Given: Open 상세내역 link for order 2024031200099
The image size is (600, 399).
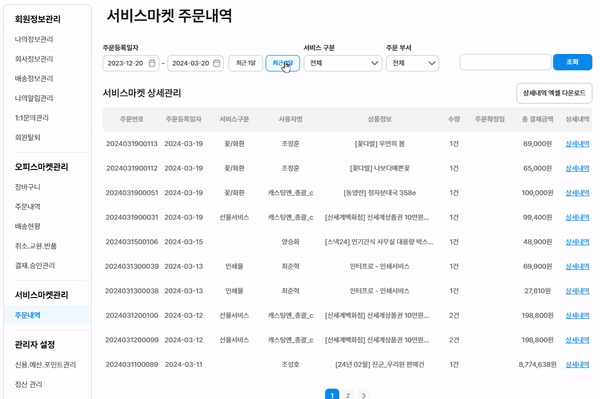Looking at the screenshot, I should click(x=577, y=340).
